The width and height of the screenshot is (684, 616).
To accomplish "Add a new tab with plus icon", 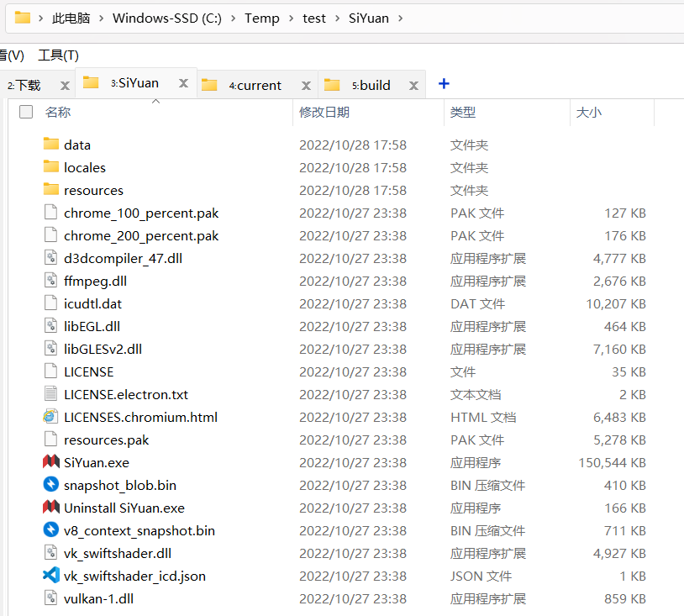I will pos(444,83).
